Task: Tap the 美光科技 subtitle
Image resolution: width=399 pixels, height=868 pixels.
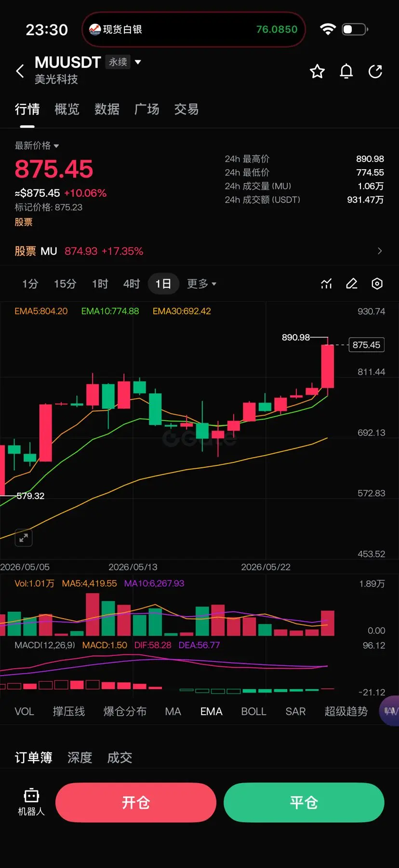Action: (56, 80)
